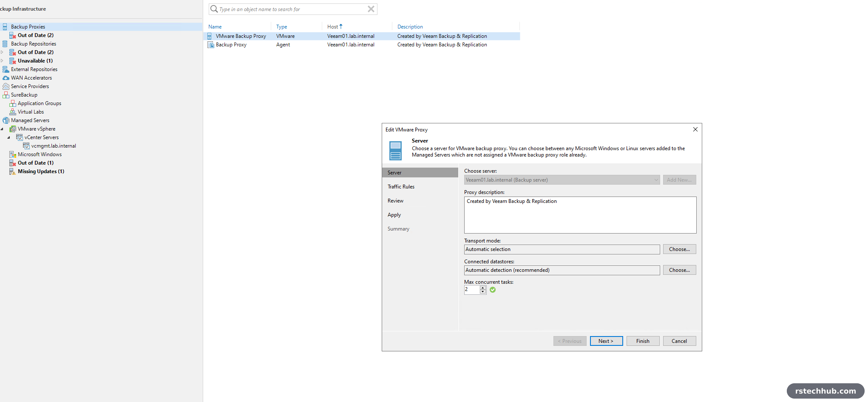
Task: Collapse the VMware vSphere node
Action: (x=2, y=129)
